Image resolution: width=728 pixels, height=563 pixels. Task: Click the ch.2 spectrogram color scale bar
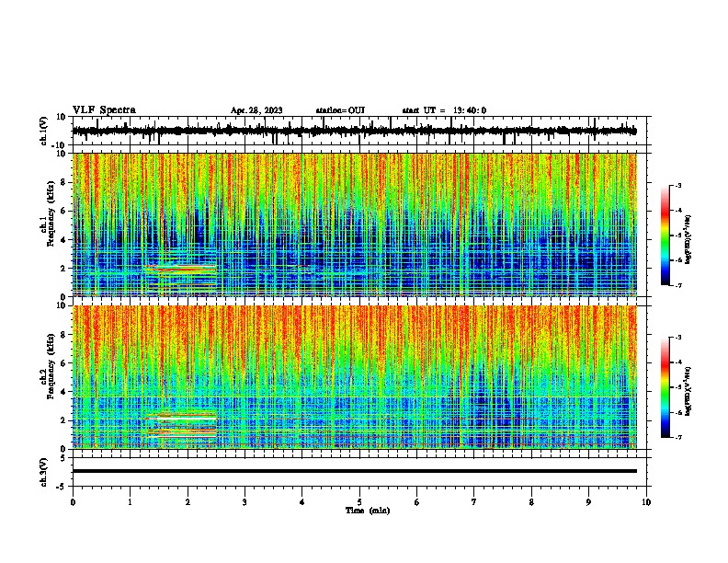pos(665,387)
